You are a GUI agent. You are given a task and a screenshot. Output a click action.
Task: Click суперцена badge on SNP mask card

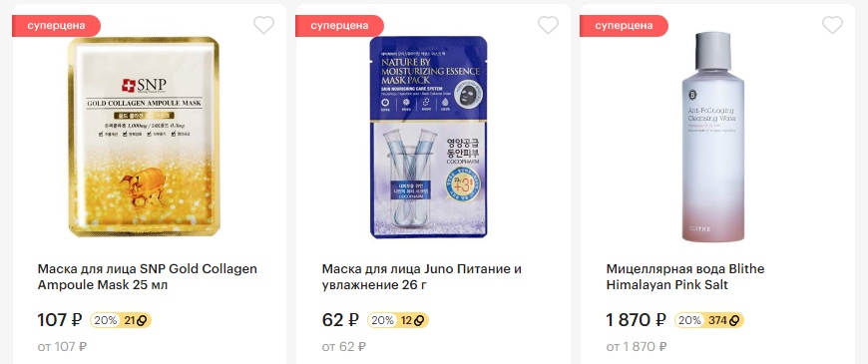(x=56, y=26)
